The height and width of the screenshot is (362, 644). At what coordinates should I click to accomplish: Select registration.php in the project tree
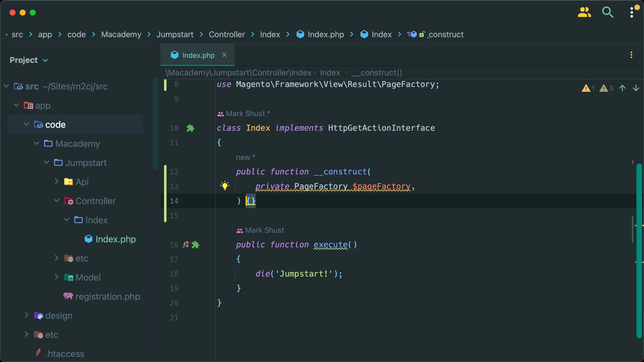pos(108,296)
